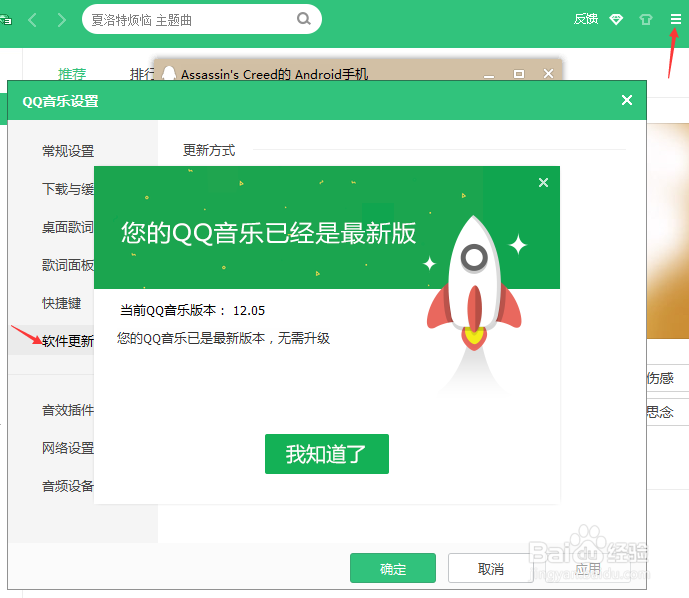Select 下载与缓存 settings category

point(68,189)
